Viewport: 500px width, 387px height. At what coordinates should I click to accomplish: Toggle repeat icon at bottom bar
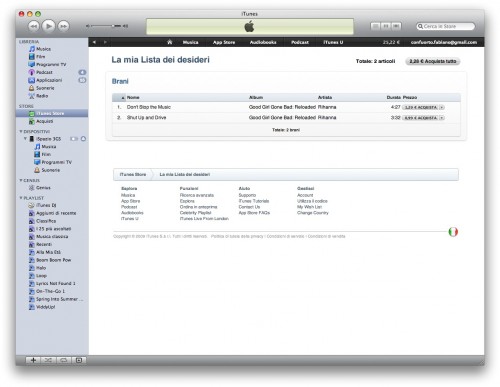(63, 360)
